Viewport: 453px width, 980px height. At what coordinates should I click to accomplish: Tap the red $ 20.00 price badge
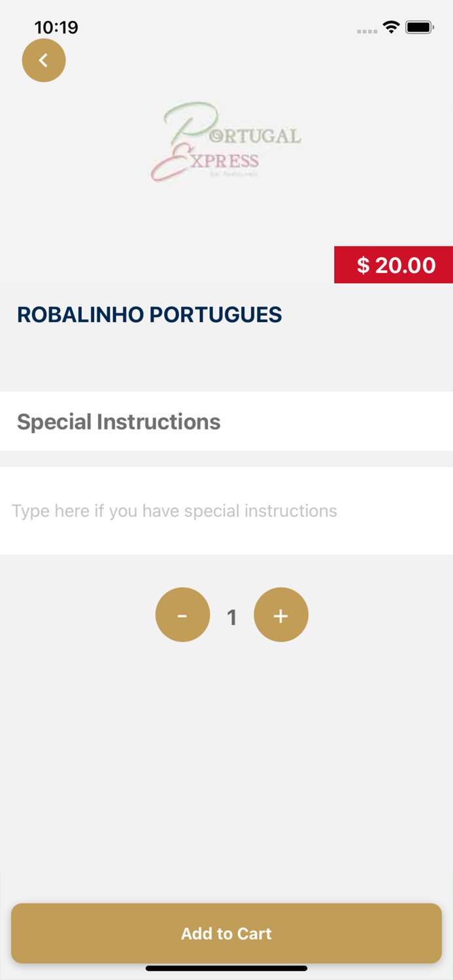394,265
